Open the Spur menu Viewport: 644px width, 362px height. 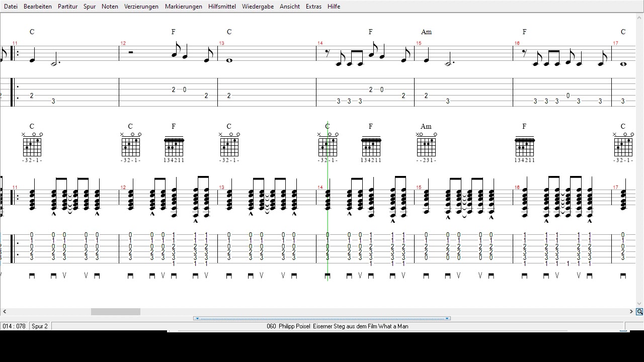90,7
